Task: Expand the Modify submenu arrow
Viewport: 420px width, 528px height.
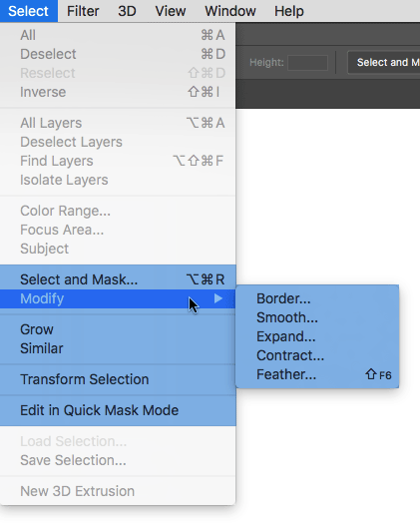Action: 218,298
